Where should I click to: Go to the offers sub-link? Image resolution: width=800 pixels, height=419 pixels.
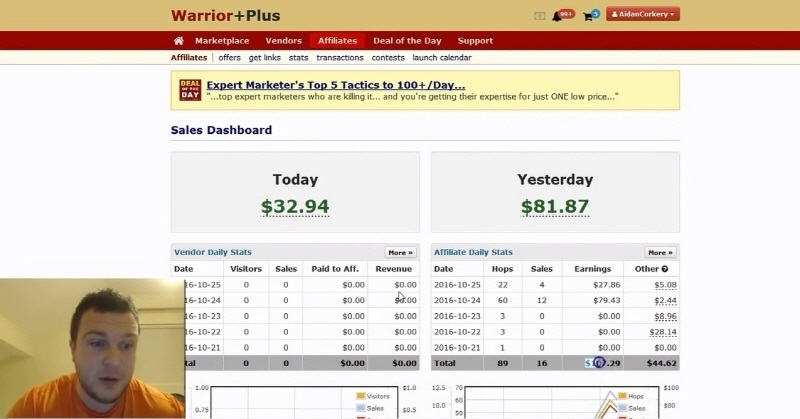point(230,58)
